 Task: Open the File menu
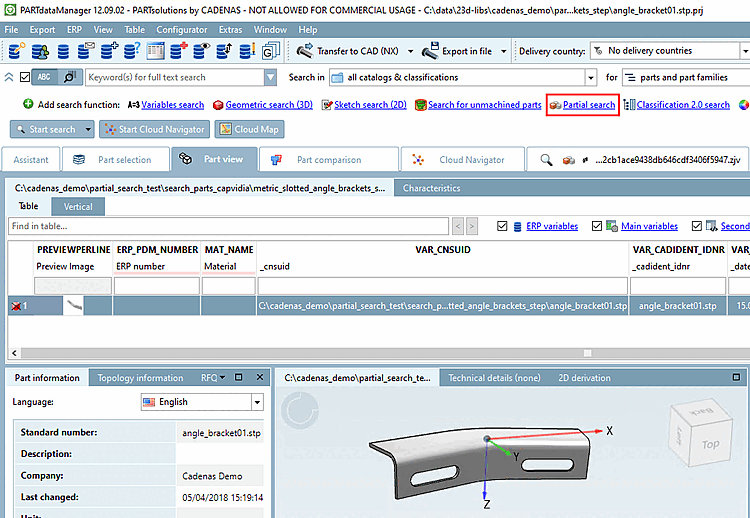pyautogui.click(x=11, y=30)
